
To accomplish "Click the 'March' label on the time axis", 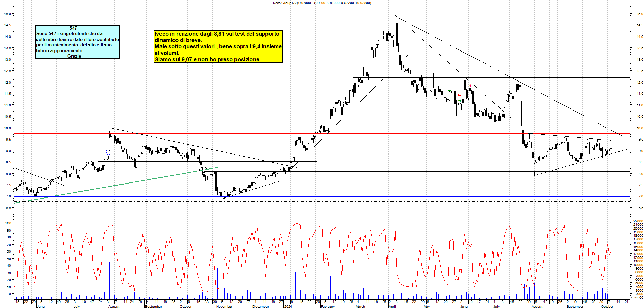I will point(360,306).
